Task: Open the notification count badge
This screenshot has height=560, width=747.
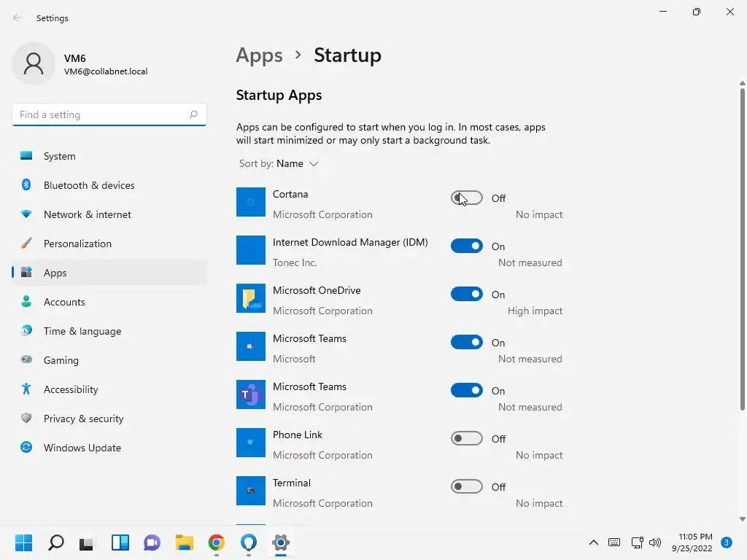Action: tap(726, 542)
